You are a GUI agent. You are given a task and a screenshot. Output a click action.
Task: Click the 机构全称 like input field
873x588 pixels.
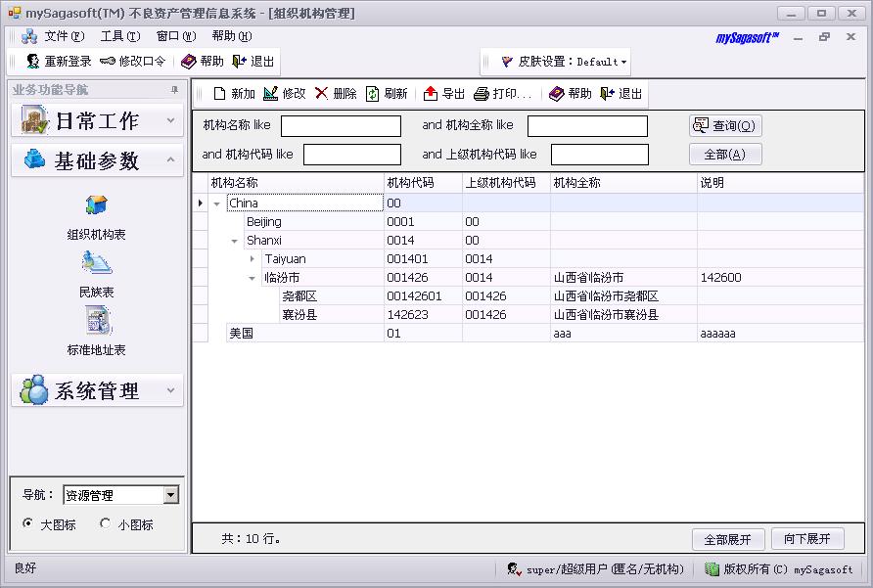coord(587,126)
